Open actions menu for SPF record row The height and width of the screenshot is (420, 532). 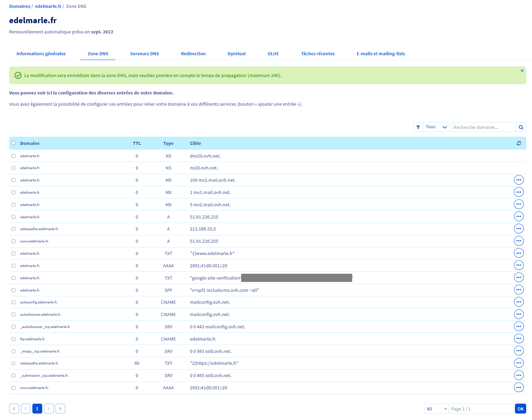tap(518, 290)
